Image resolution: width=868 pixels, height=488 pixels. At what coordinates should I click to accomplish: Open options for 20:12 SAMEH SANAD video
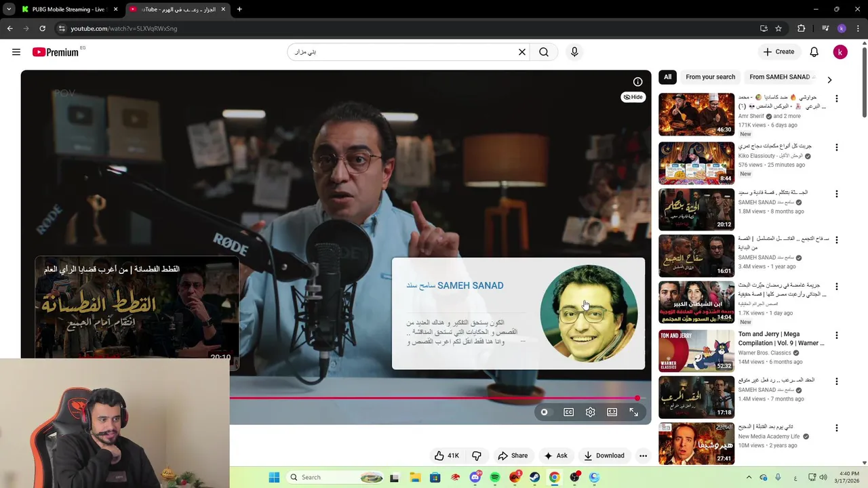(836, 194)
